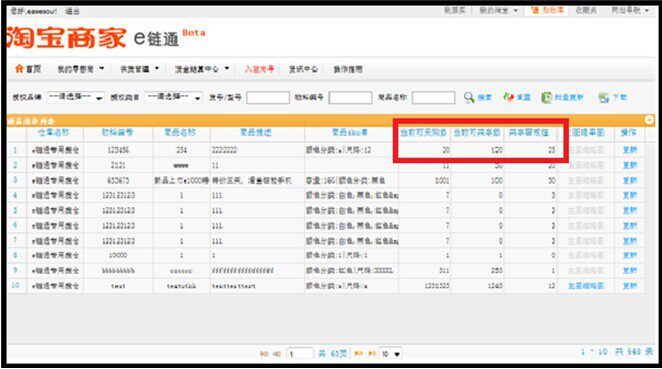Open the shopping cart (购物车) at top
The image size is (662, 369).
click(x=547, y=10)
